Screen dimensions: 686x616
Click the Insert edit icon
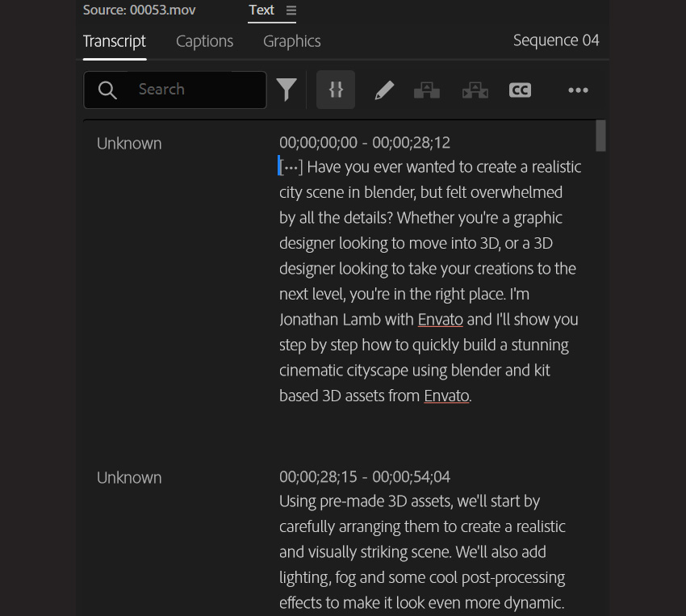click(427, 90)
